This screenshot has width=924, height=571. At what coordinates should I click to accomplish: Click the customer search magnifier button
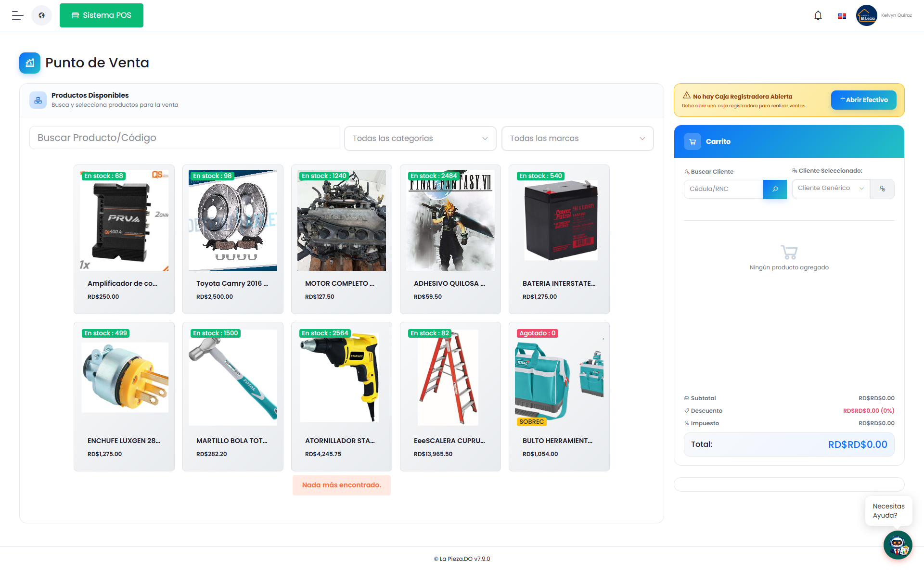775,189
